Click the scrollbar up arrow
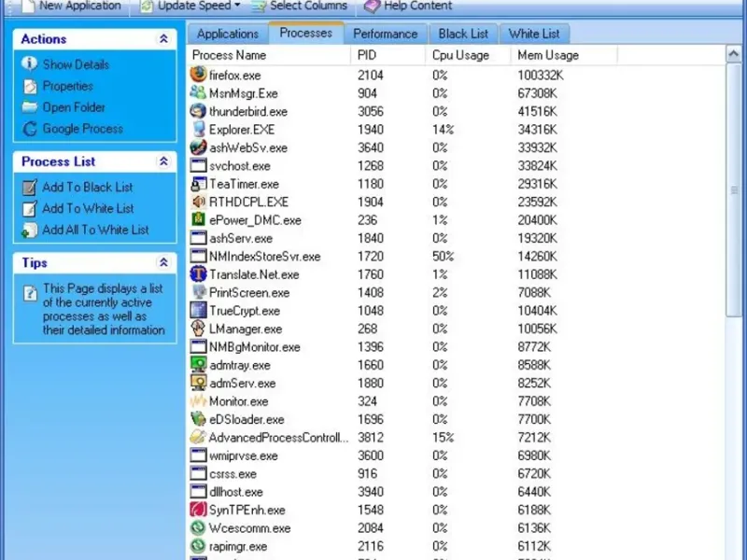Image resolution: width=747 pixels, height=560 pixels. 734,54
